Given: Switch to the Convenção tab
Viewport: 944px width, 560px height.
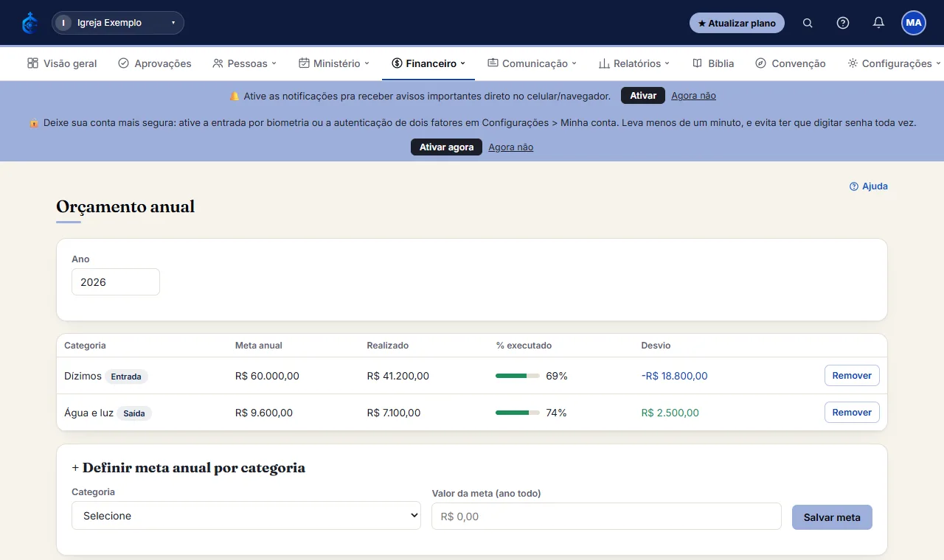Looking at the screenshot, I should pos(791,63).
